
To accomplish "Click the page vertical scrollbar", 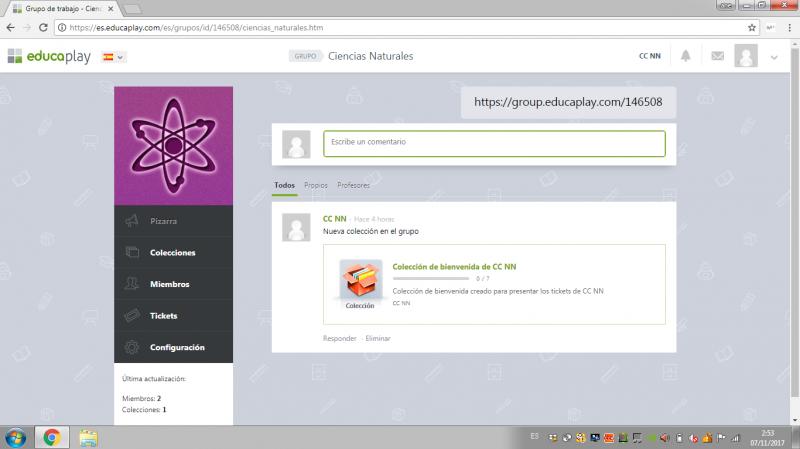I will (x=795, y=222).
